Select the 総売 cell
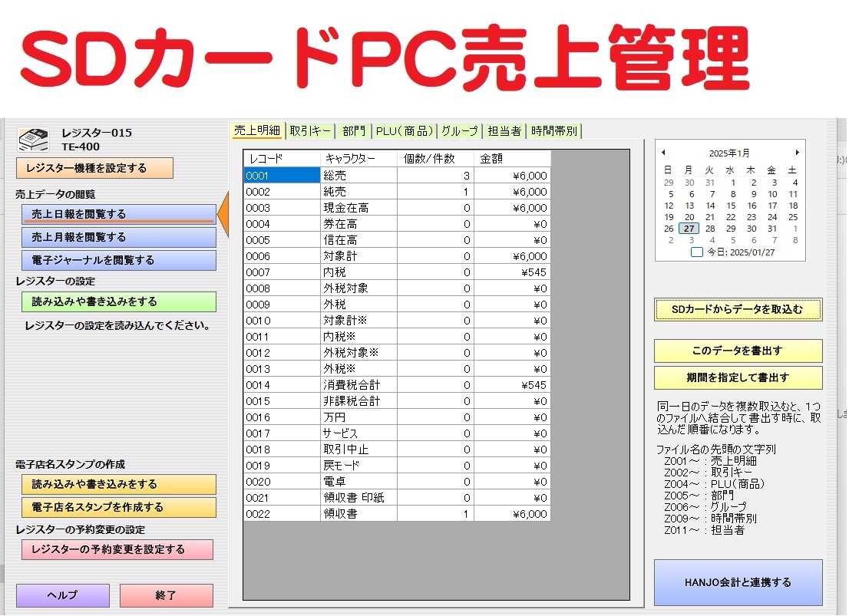This screenshot has width=849, height=616. pos(359,176)
